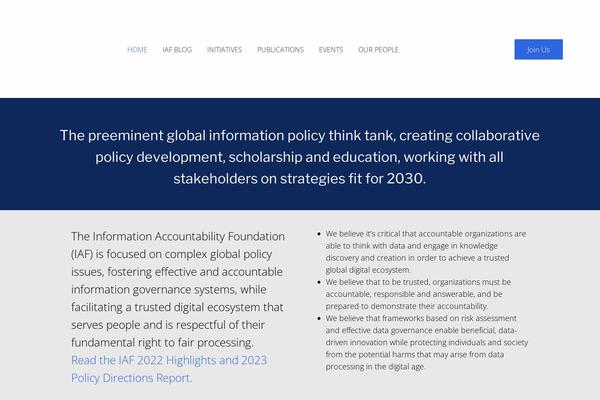The image size is (600, 400).
Task: Click the blue Join Us button
Action: click(538, 49)
